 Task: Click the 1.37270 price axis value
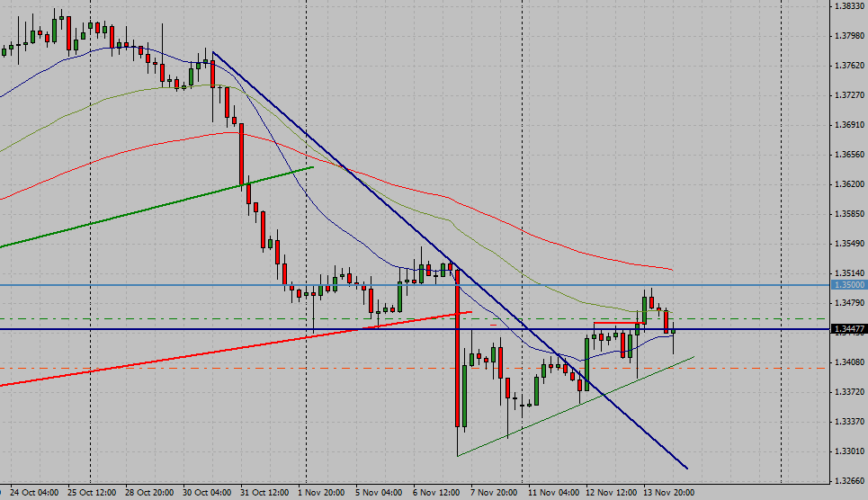point(849,95)
